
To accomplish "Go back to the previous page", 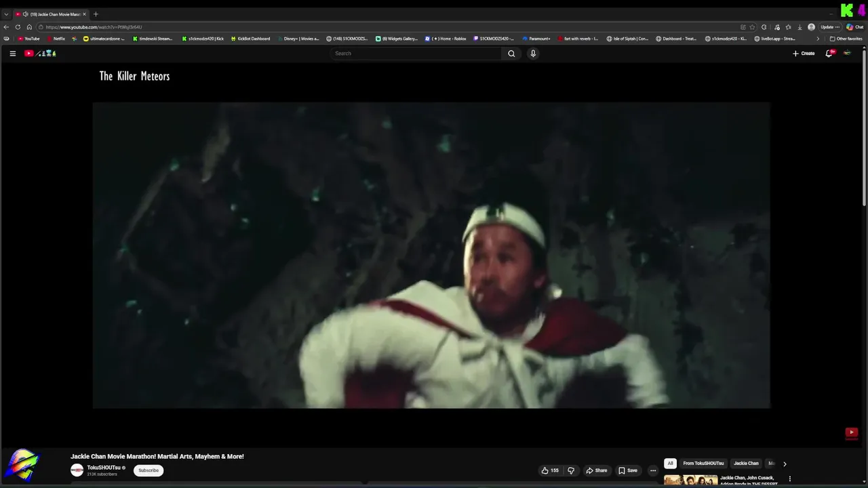I will (6, 27).
